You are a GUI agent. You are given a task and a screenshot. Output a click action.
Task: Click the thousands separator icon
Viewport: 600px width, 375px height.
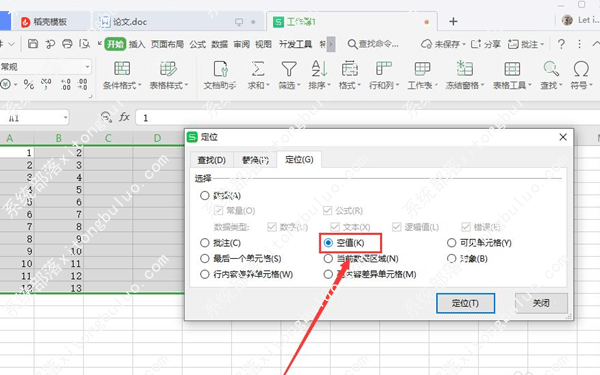(x=46, y=84)
